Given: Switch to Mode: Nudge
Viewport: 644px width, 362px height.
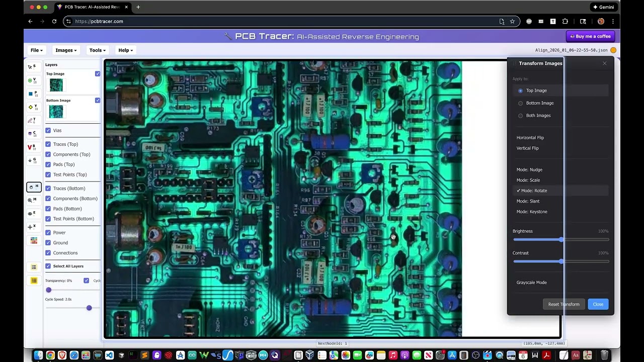Looking at the screenshot, I should [x=529, y=169].
